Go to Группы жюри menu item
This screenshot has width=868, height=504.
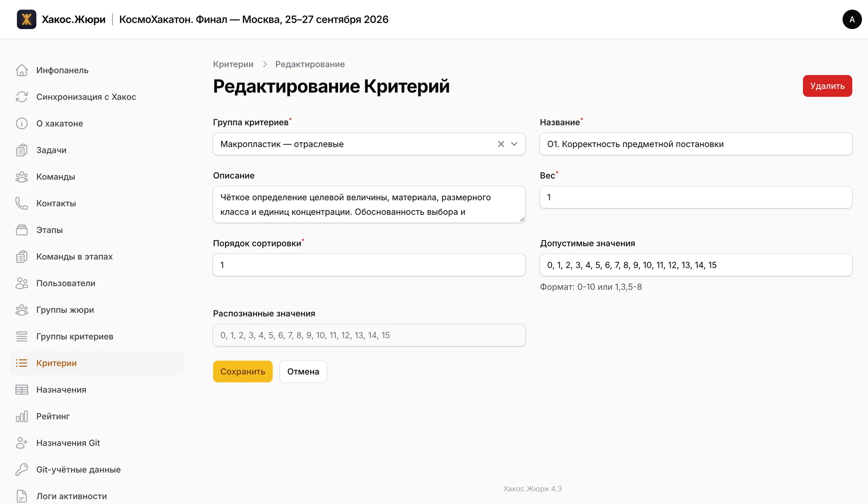pyautogui.click(x=97, y=310)
